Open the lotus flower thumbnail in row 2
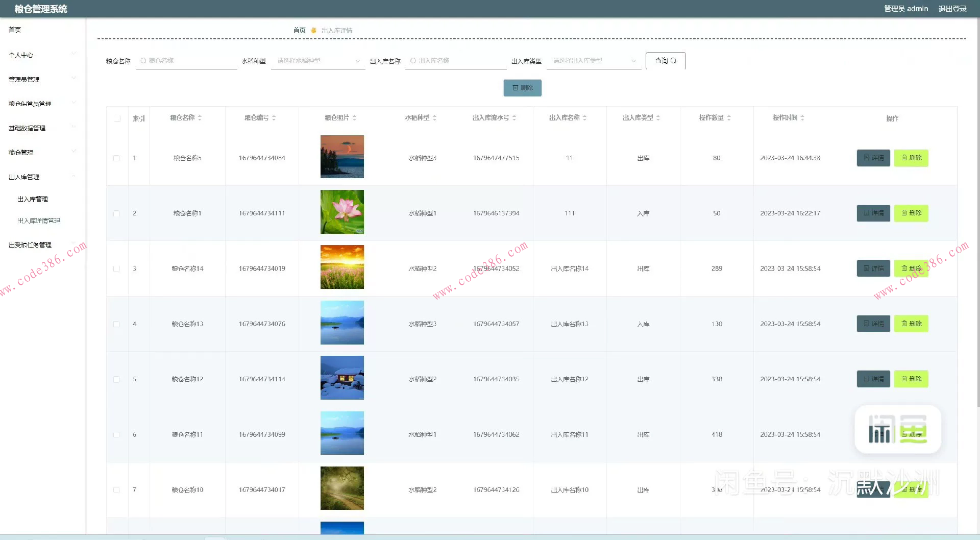The width and height of the screenshot is (980, 540). 342,212
